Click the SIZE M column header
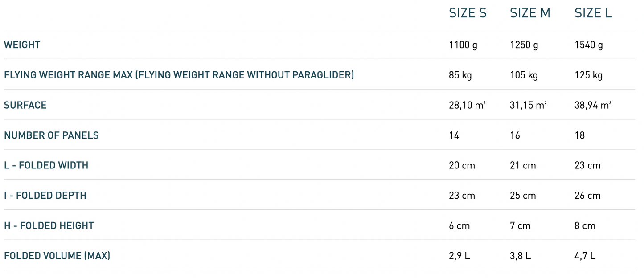This screenshot has height=278, width=644. click(530, 14)
